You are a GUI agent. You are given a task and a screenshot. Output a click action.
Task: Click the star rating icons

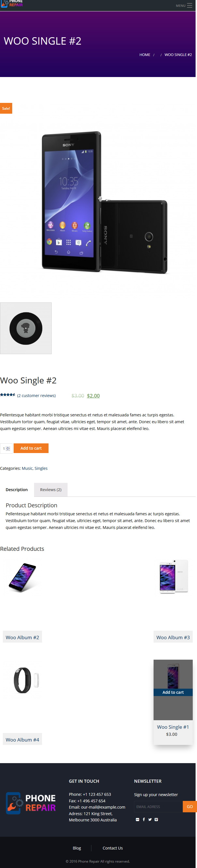pos(7,394)
